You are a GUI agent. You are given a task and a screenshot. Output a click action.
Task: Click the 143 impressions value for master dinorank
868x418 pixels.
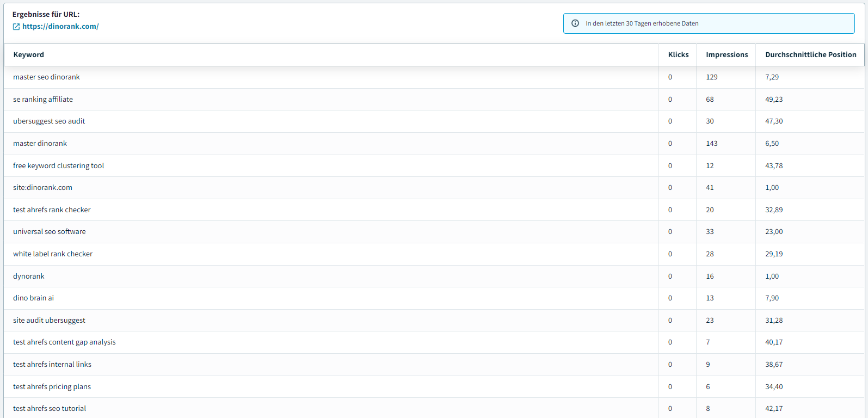point(711,144)
